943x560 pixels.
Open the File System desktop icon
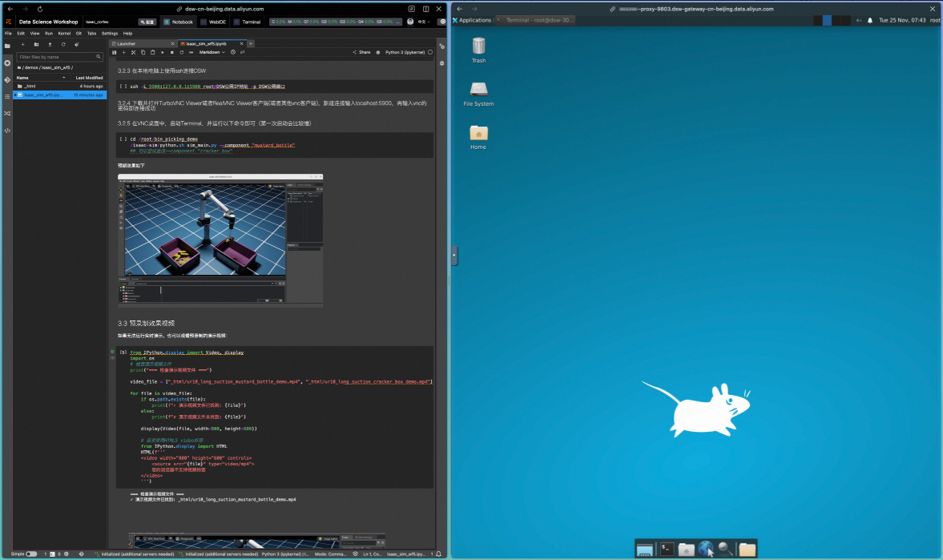pos(478,92)
